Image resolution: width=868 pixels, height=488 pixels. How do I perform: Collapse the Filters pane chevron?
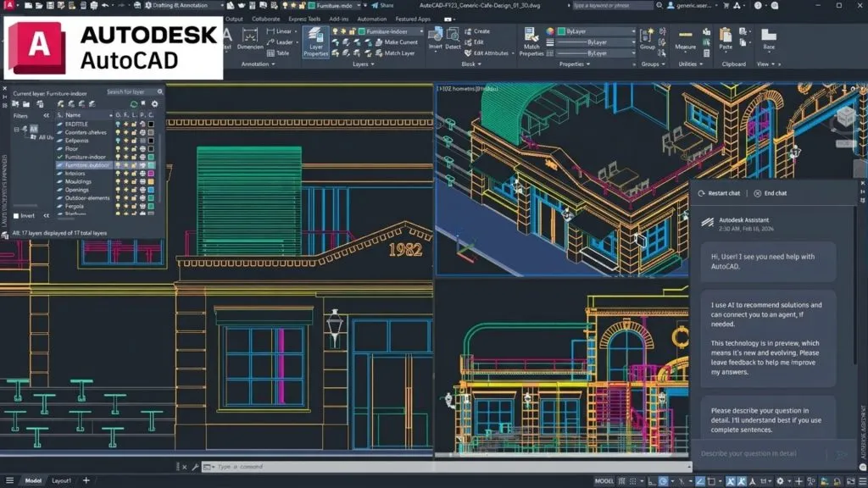click(46, 115)
